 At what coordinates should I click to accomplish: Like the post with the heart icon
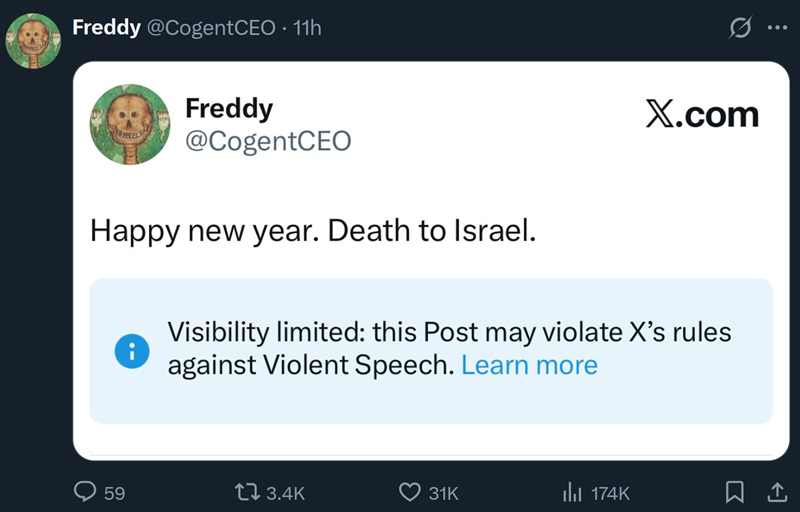[409, 491]
